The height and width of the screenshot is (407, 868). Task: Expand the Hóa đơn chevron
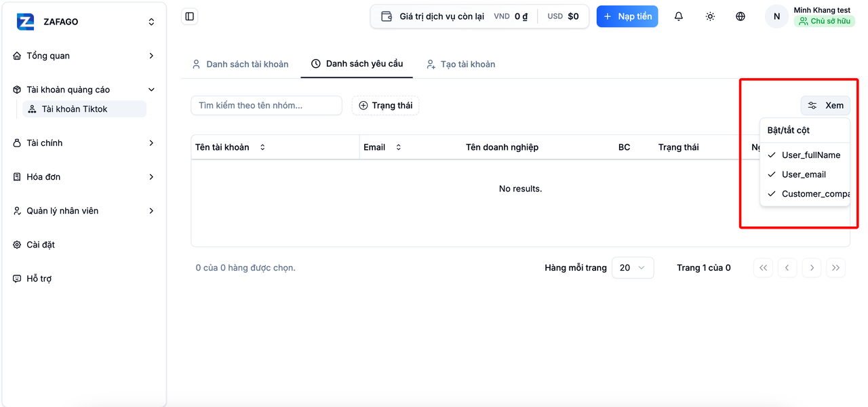pyautogui.click(x=151, y=177)
